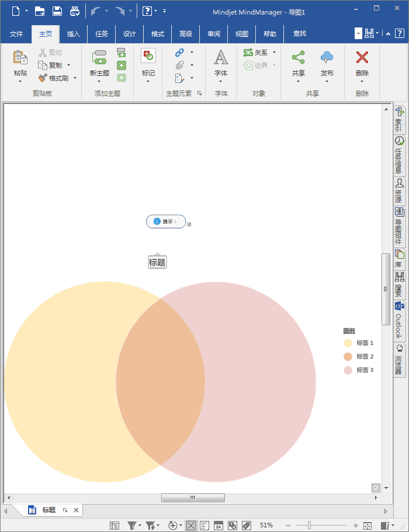Expand the 复制 (Copy) dropdown arrow
The height and width of the screenshot is (532, 409).
click(68, 65)
